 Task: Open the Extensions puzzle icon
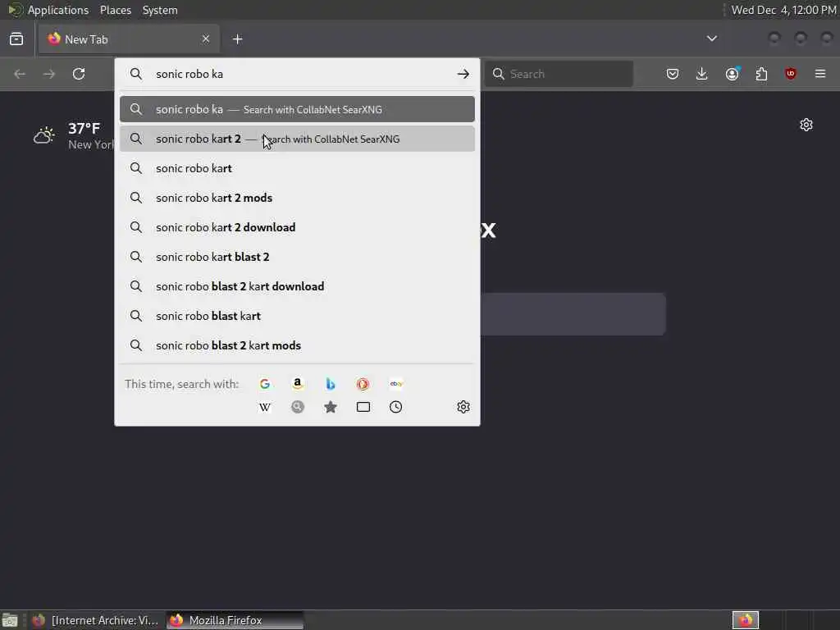coord(761,74)
